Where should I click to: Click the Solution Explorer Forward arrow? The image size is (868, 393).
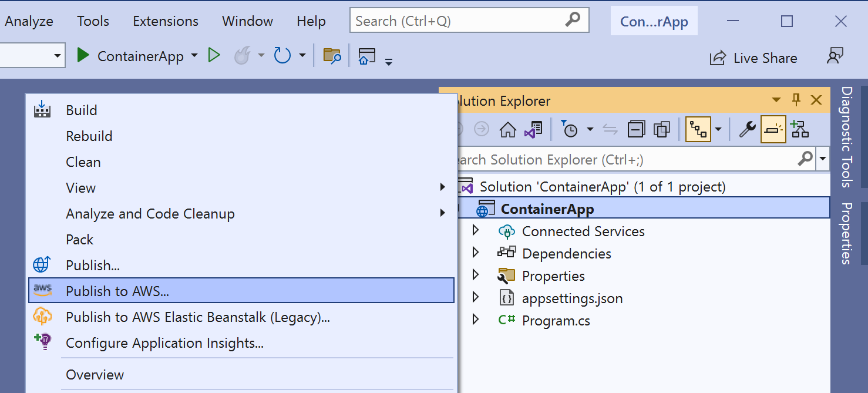[x=482, y=129]
